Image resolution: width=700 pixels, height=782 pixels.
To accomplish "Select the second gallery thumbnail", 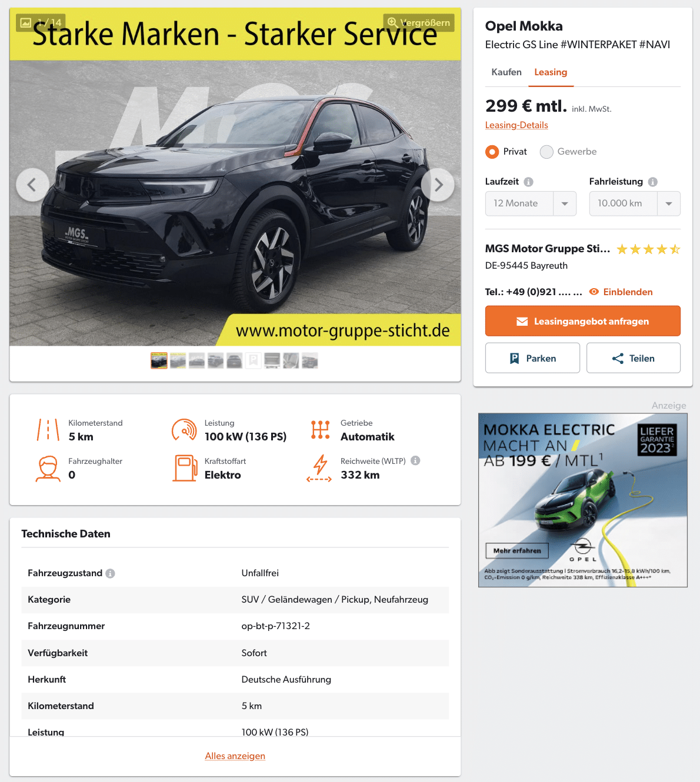I will coord(178,360).
